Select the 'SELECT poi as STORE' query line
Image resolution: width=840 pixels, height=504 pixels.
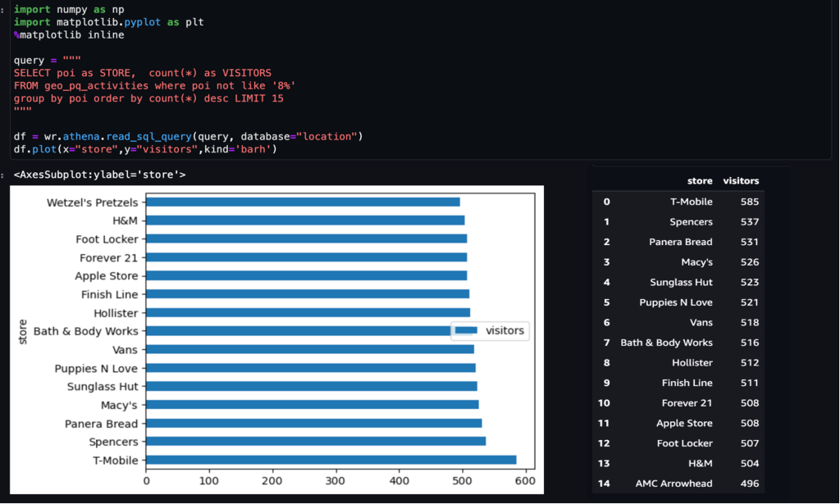pyautogui.click(x=143, y=73)
